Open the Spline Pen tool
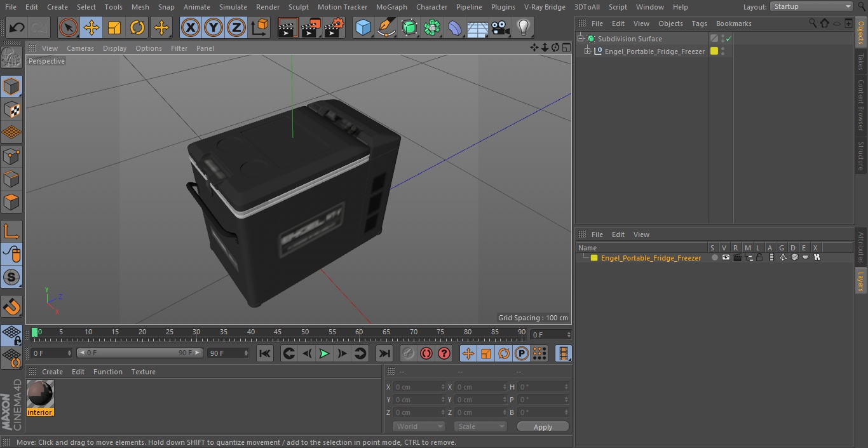The width and height of the screenshot is (868, 448). [386, 28]
